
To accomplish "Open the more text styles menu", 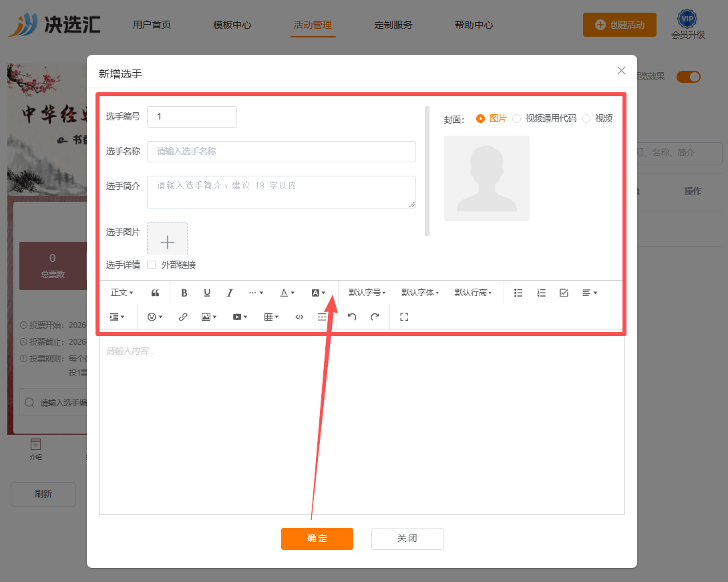I will coord(256,293).
